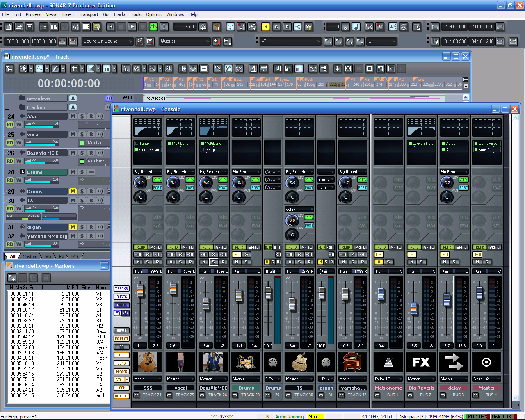Open Big Reverb send dropdown on 555 strip
525x420 pixels.
[x=148, y=172]
